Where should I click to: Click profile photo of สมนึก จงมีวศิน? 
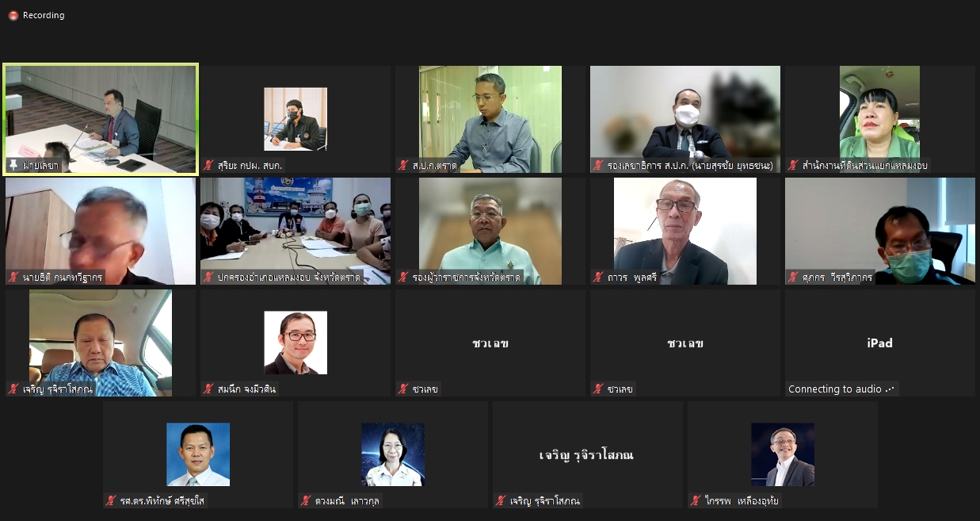pyautogui.click(x=296, y=343)
